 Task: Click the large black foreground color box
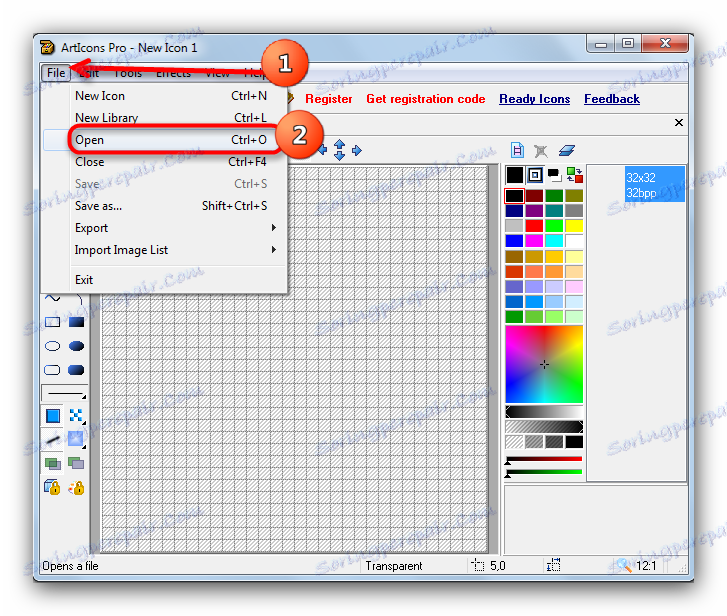[515, 175]
